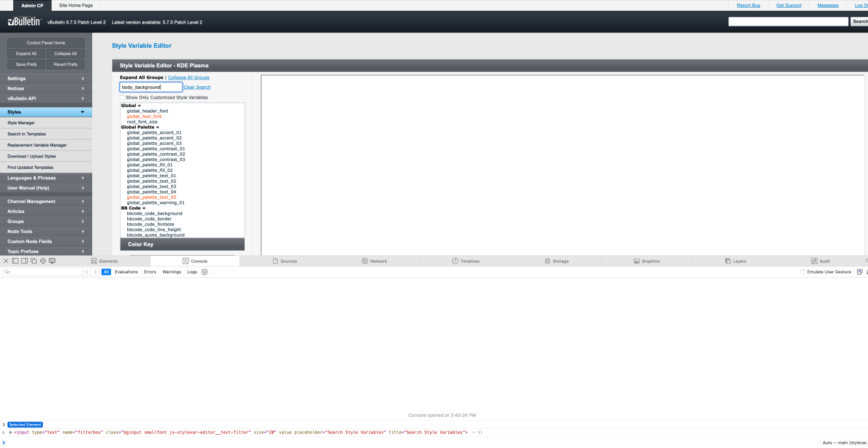Expand the Custom Node Fields section
The width and height of the screenshot is (868, 448).
point(46,241)
